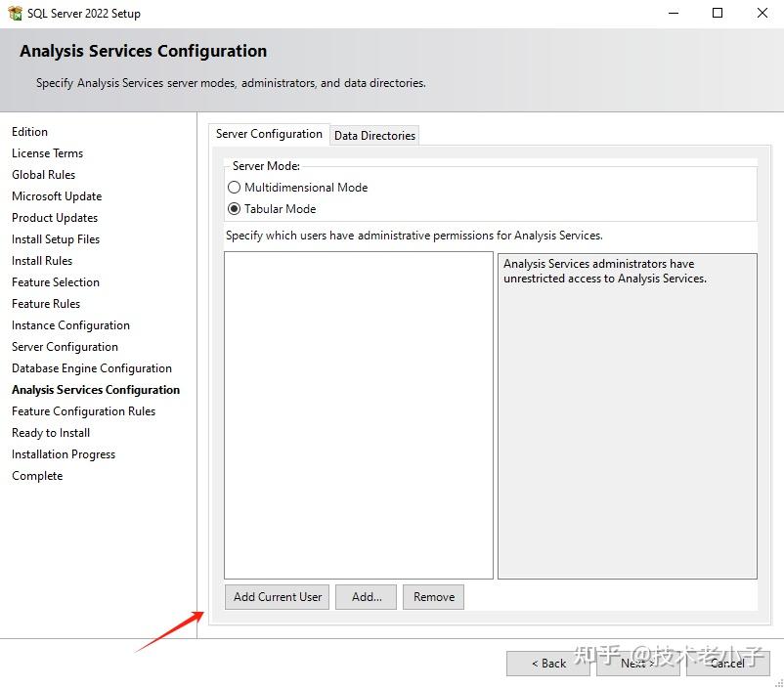Image resolution: width=784 pixels, height=688 pixels.
Task: Select Tabular Mode radio button
Action: 234,209
